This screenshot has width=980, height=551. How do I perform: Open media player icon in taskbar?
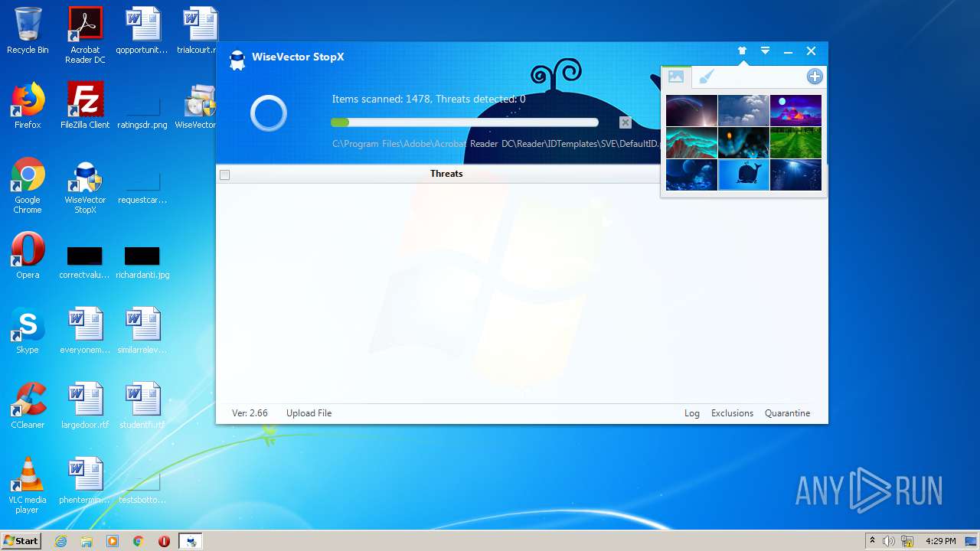[x=113, y=541]
